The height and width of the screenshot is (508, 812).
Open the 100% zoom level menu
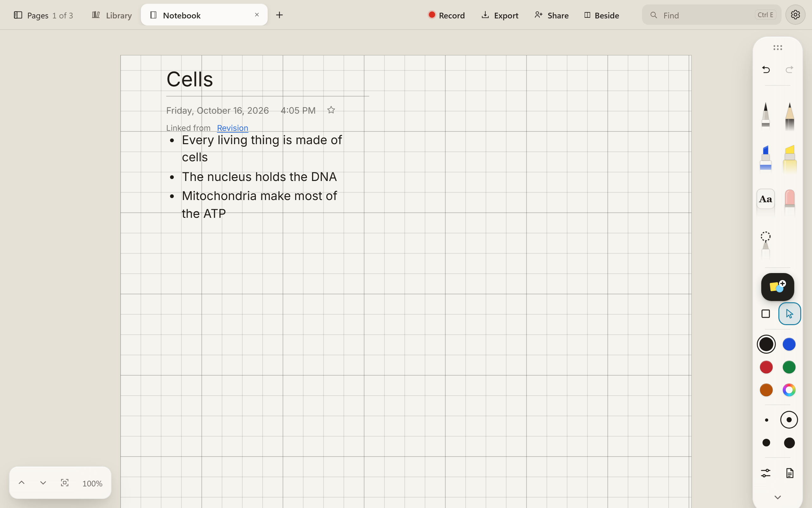92,484
